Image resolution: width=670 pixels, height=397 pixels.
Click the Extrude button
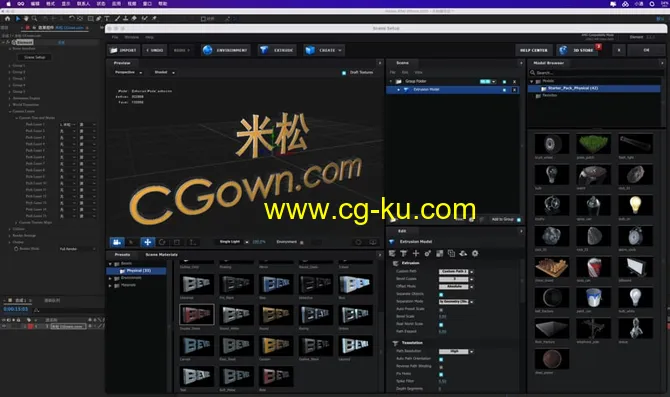click(276, 50)
